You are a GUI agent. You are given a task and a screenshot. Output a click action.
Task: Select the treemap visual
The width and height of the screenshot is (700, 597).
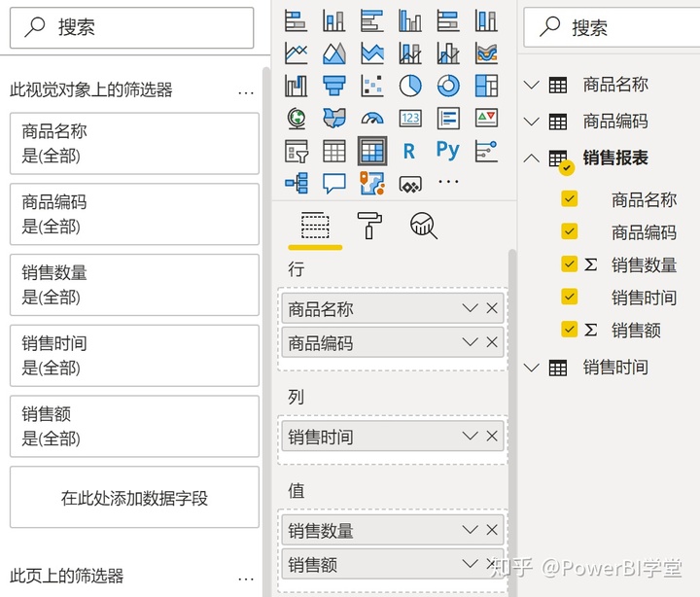click(486, 86)
